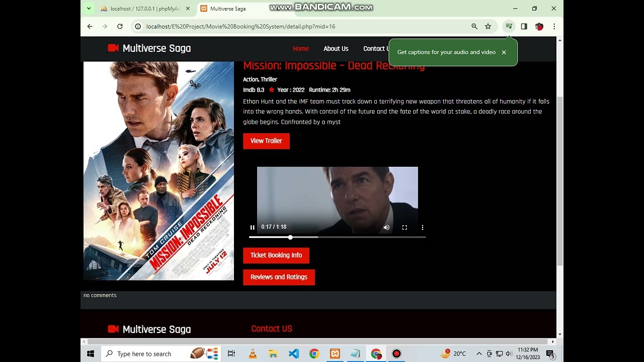This screenshot has width=644, height=362.
Task: Open the tab search dropdown
Action: [x=89, y=9]
